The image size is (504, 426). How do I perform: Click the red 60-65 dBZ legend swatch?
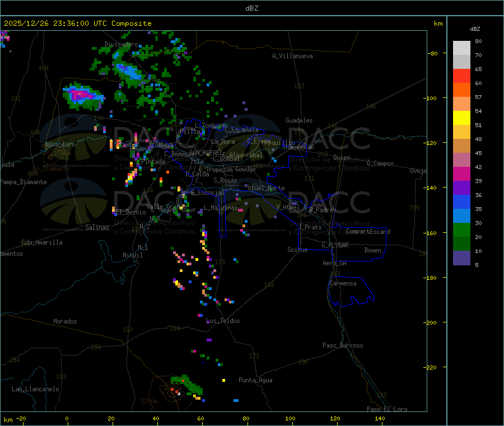click(461, 76)
